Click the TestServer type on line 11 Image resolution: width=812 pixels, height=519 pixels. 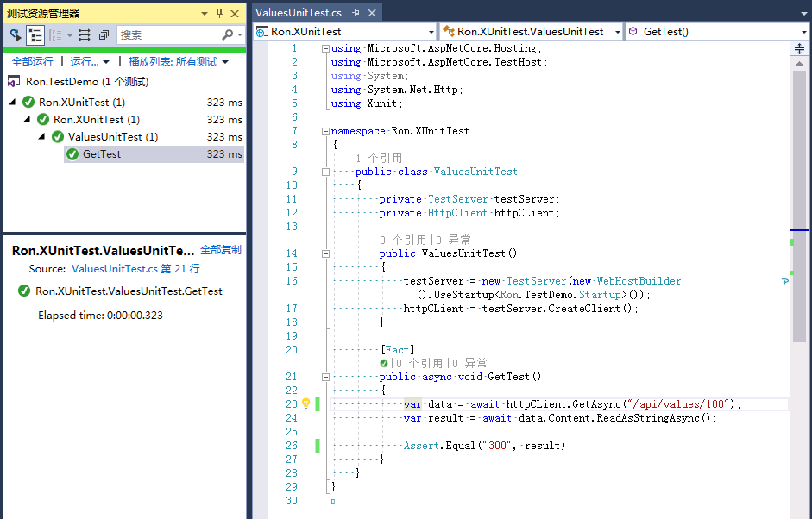(458, 199)
